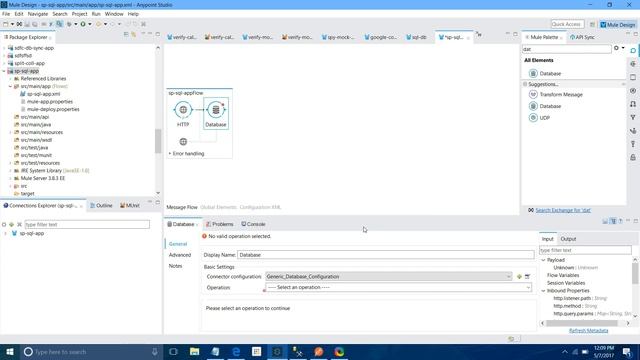640x360 pixels.
Task: Open the File menu
Action: pos(6,14)
